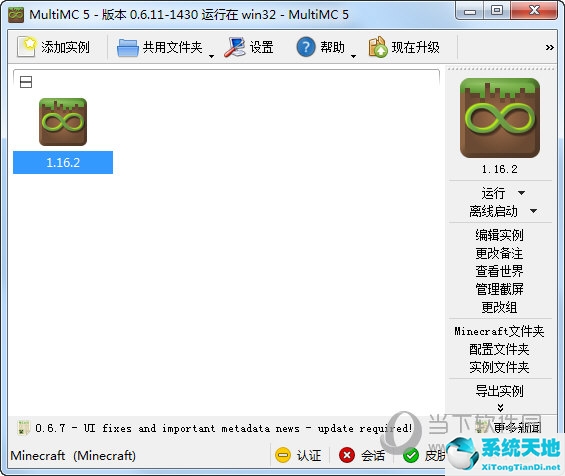The image size is (565, 476).
Task: Click the large instance icon in the side panel
Action: pyautogui.click(x=500, y=118)
